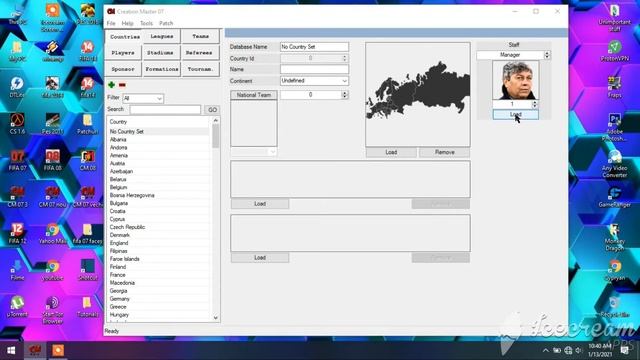Open the Continent dropdown showing Undefined

pyautogui.click(x=314, y=81)
